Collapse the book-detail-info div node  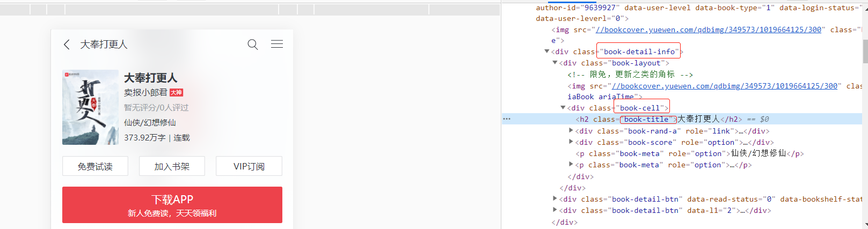click(x=547, y=51)
